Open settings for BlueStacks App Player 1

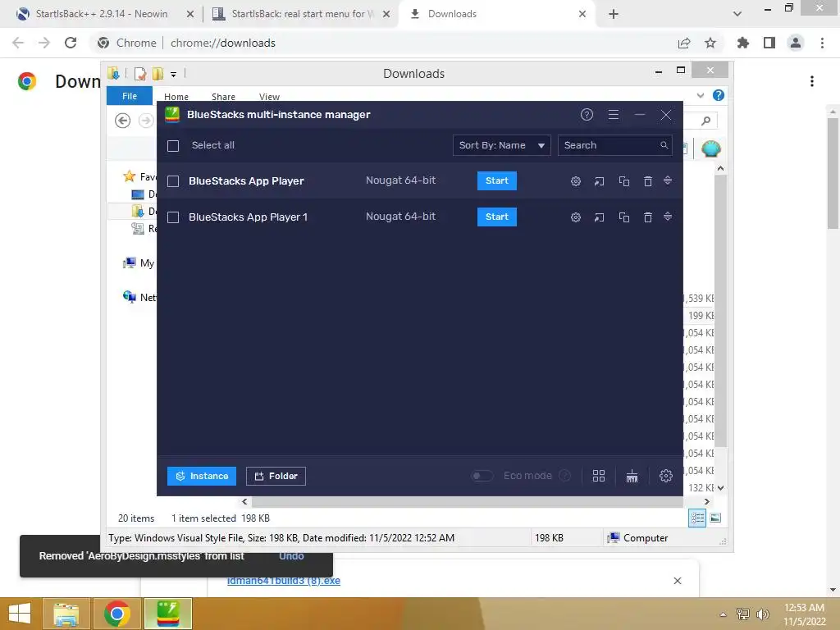pyautogui.click(x=575, y=217)
